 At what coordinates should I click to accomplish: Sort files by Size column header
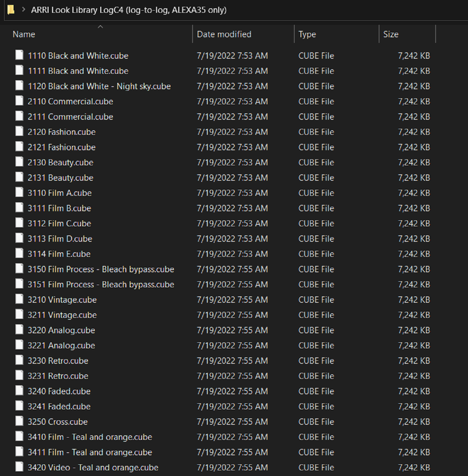(x=391, y=35)
